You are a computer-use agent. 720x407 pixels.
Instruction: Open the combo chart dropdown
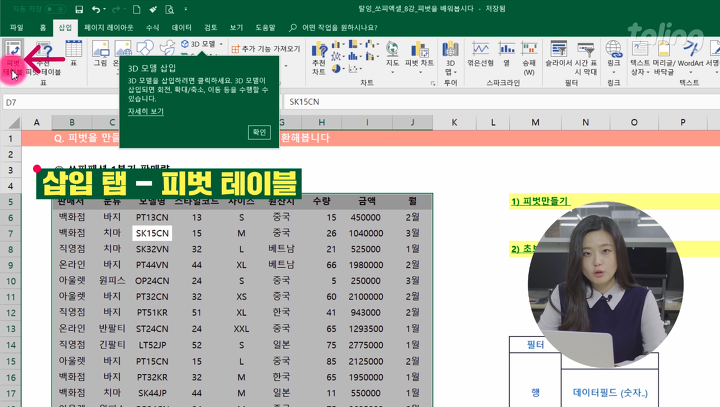coord(378,56)
